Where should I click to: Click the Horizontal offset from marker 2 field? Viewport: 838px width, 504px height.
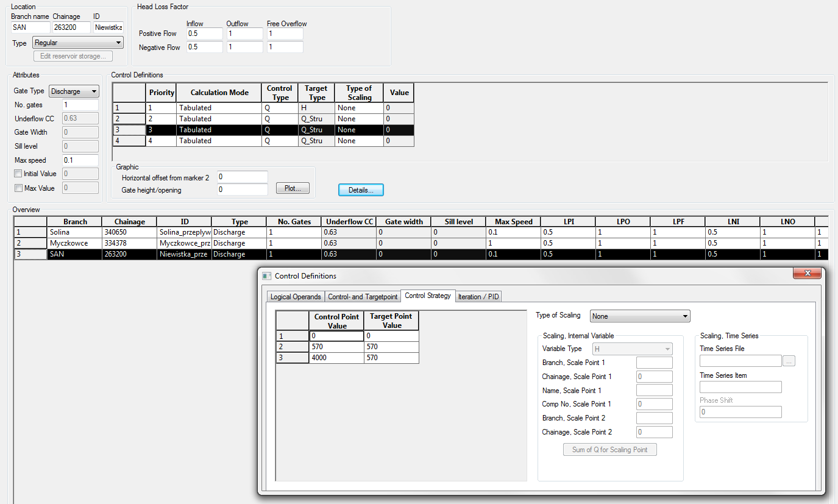tap(242, 177)
